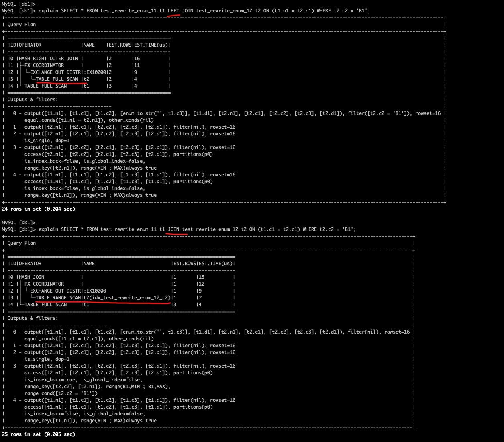
Task: Click the second Query Plan header
Action: click(x=22, y=243)
